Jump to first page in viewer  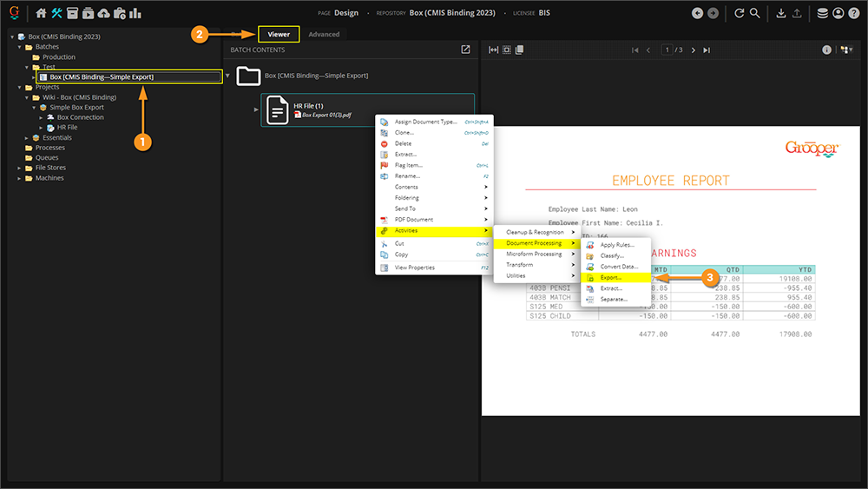[x=635, y=50]
